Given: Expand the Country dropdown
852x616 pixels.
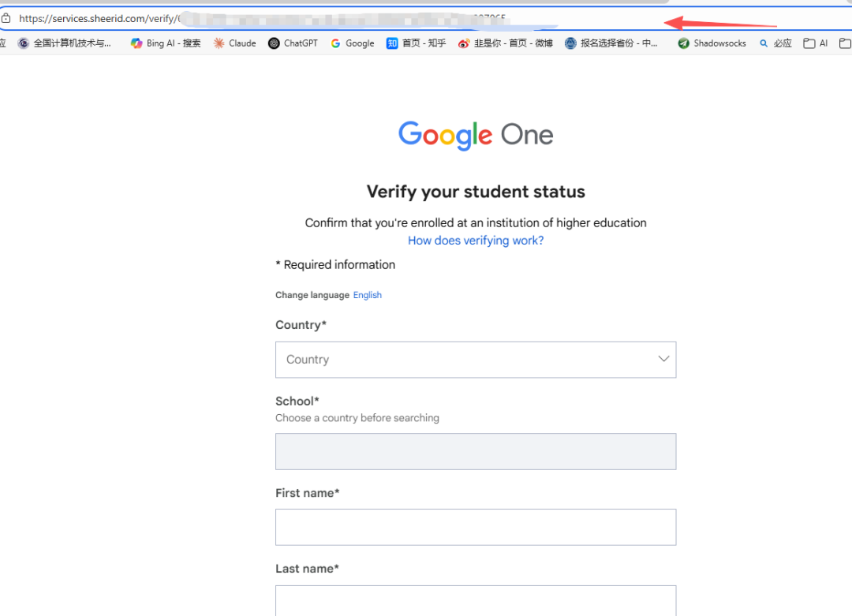Looking at the screenshot, I should (475, 360).
